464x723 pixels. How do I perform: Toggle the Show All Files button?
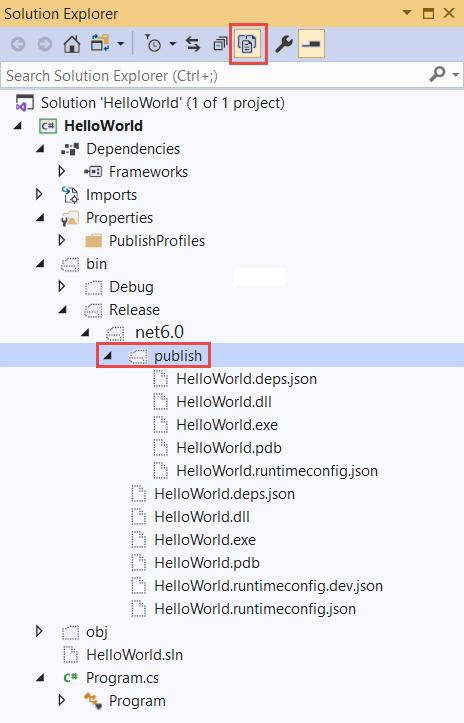tap(248, 44)
